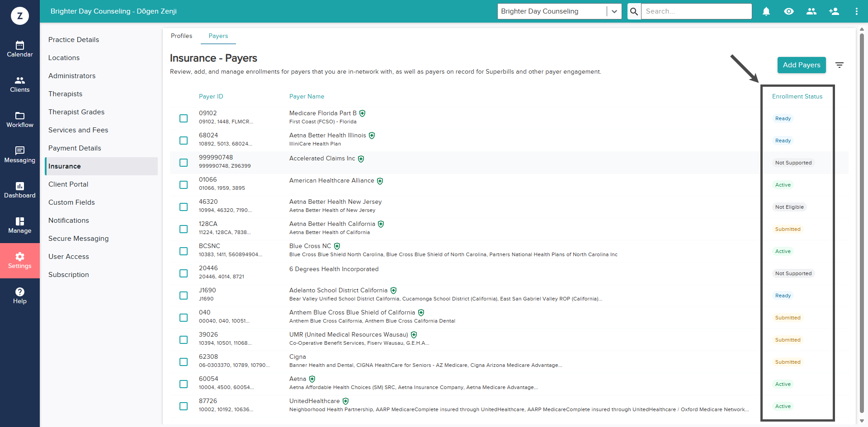Click shield icon next to Medicare Florida Part B
Image resolution: width=868 pixels, height=427 pixels.
click(363, 113)
